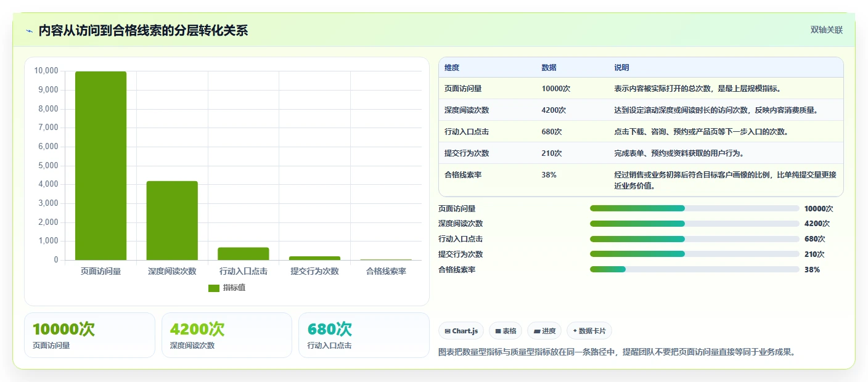Click the 提交行为次数 bar in the chart
The width and height of the screenshot is (868, 382).
point(314,258)
